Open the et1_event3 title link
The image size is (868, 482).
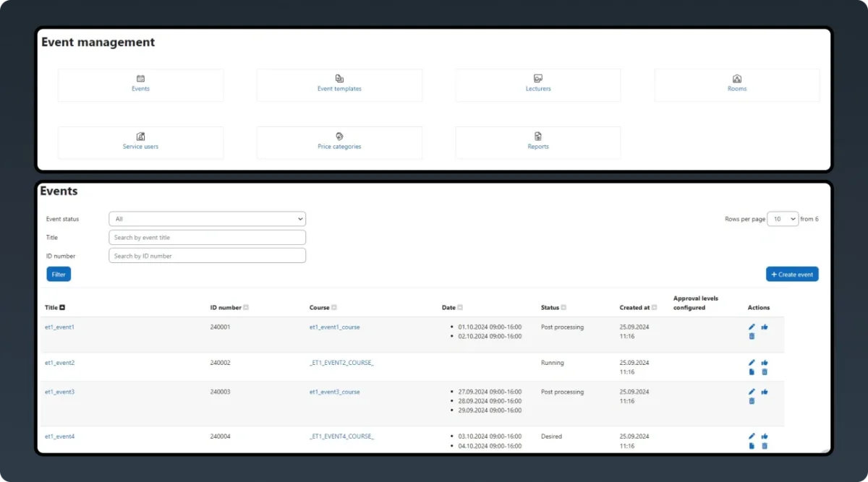click(x=59, y=392)
